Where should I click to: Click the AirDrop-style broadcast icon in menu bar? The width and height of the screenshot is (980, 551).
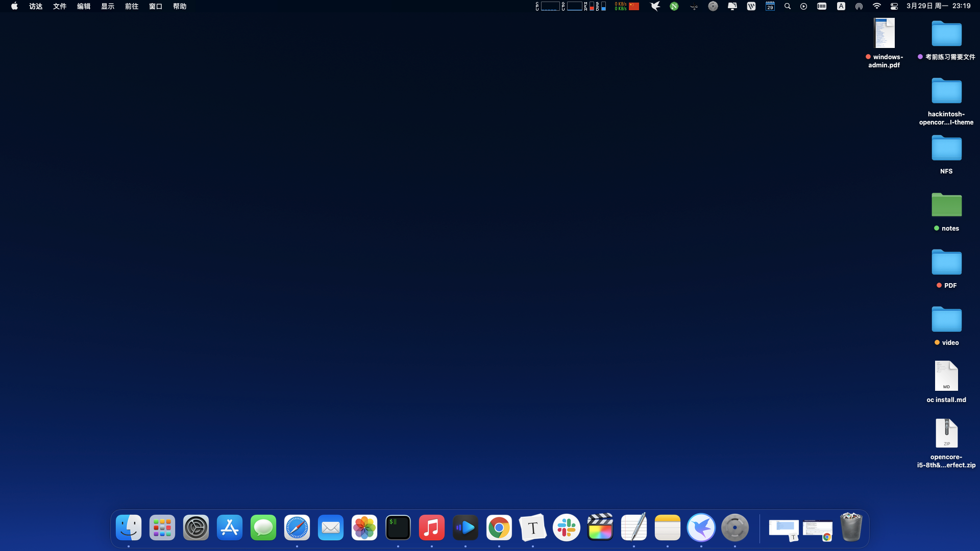point(859,6)
